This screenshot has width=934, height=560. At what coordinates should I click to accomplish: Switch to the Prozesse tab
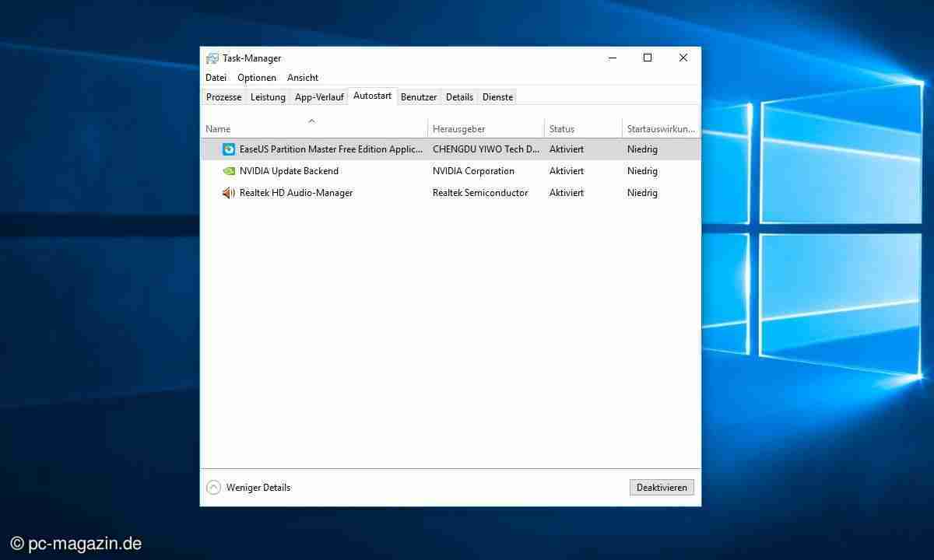coord(223,97)
